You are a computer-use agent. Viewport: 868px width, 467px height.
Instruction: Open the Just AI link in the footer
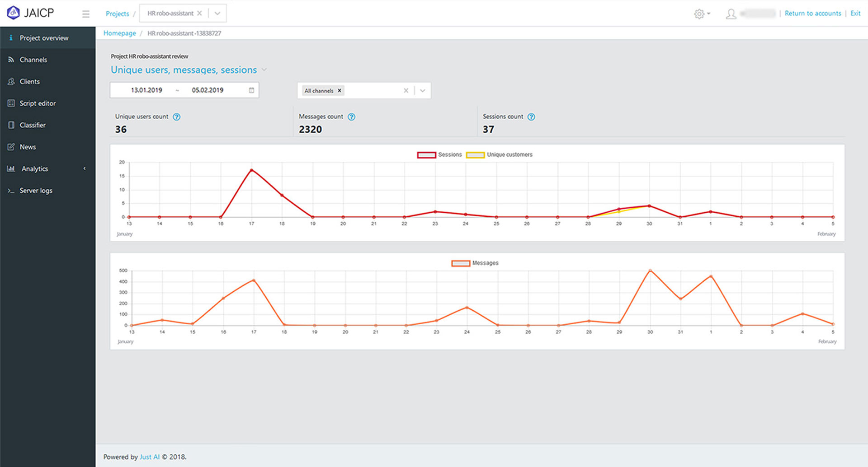coord(149,457)
